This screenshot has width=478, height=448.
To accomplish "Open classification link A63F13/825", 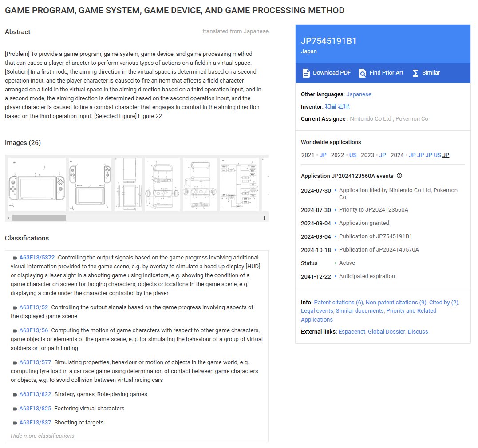I will pyautogui.click(x=35, y=409).
